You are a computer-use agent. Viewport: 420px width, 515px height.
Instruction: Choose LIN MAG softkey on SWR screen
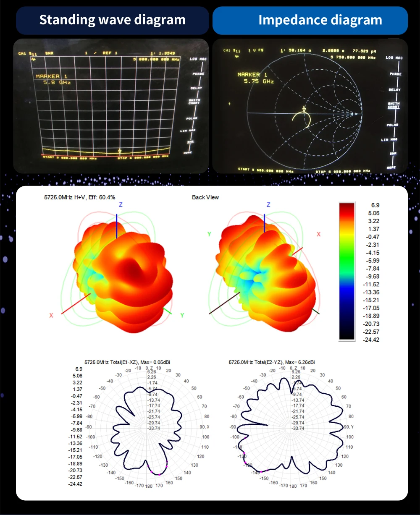[189, 131]
